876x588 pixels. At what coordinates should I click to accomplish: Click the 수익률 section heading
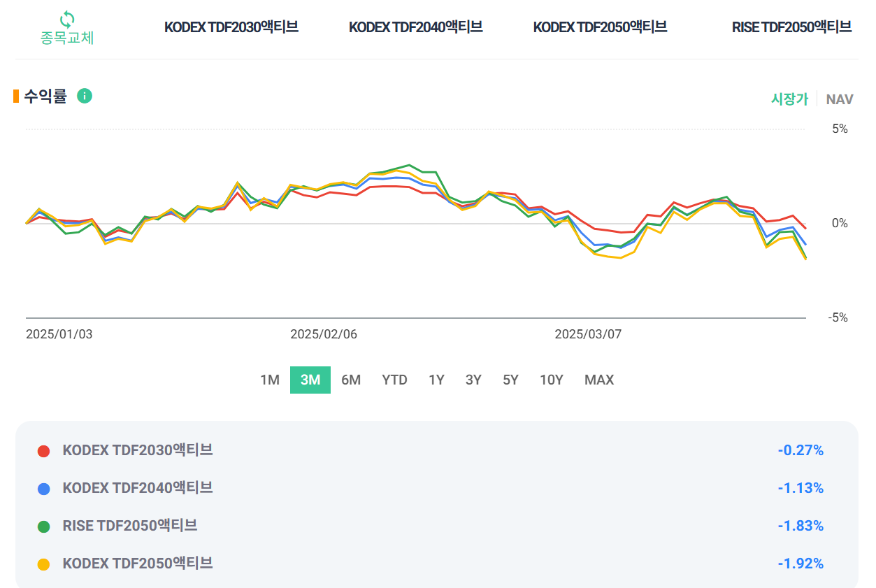pyautogui.click(x=45, y=96)
